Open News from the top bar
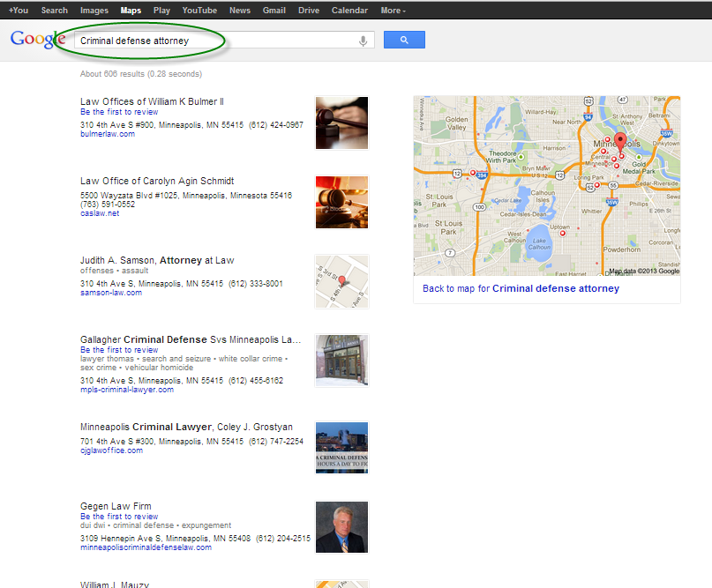The height and width of the screenshot is (588, 712). click(240, 10)
